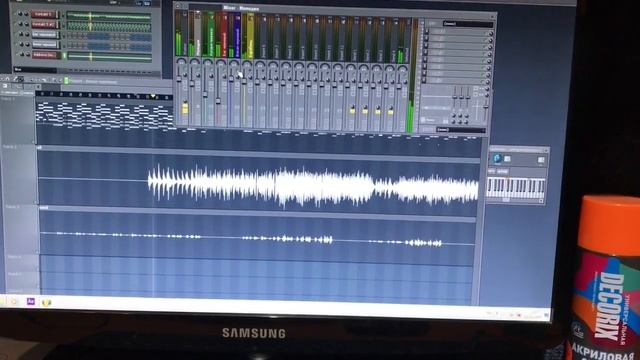
Task: Open the fifth effect slot arrow in Mixer
Action: 426,59
